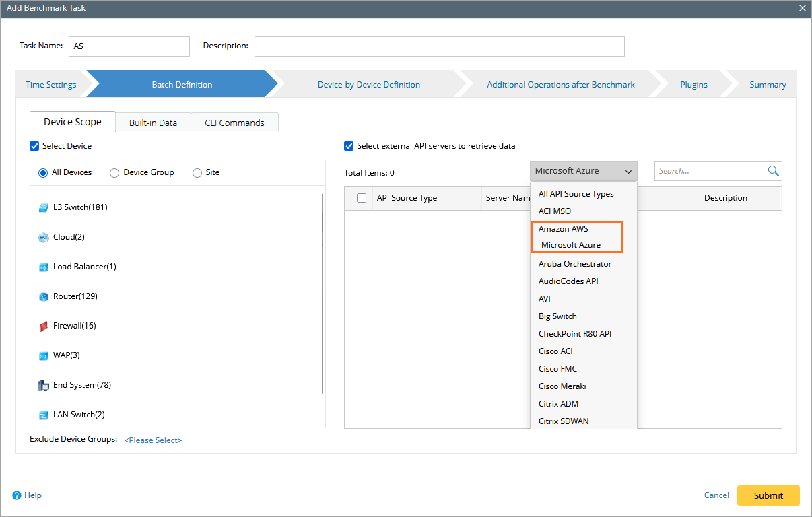Open the Please Select exclude groups link

pyautogui.click(x=153, y=440)
